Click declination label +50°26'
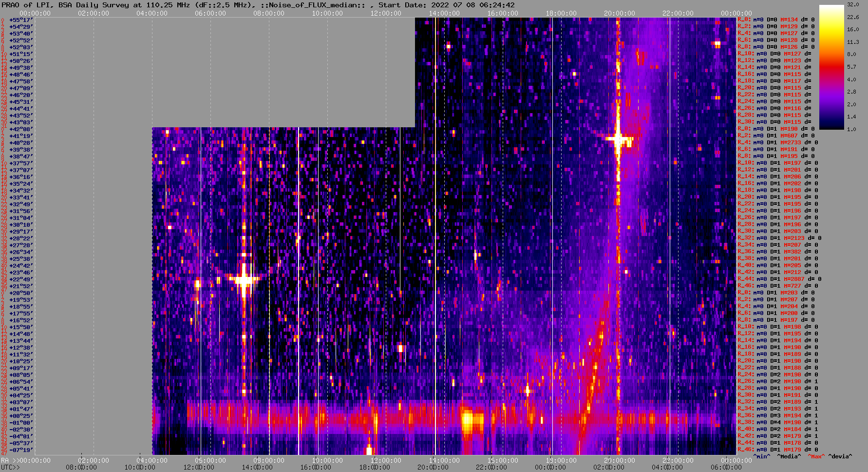The width and height of the screenshot is (868, 472). point(20,61)
